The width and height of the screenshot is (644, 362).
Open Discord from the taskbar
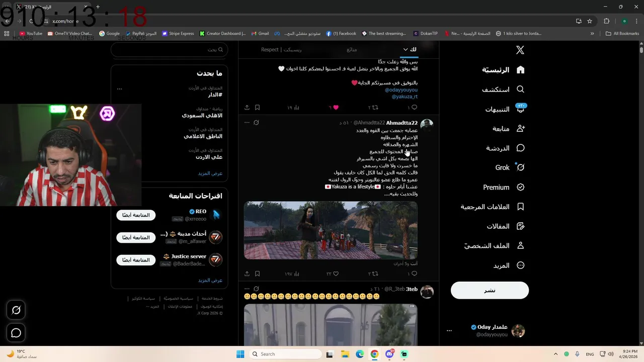[x=389, y=354]
